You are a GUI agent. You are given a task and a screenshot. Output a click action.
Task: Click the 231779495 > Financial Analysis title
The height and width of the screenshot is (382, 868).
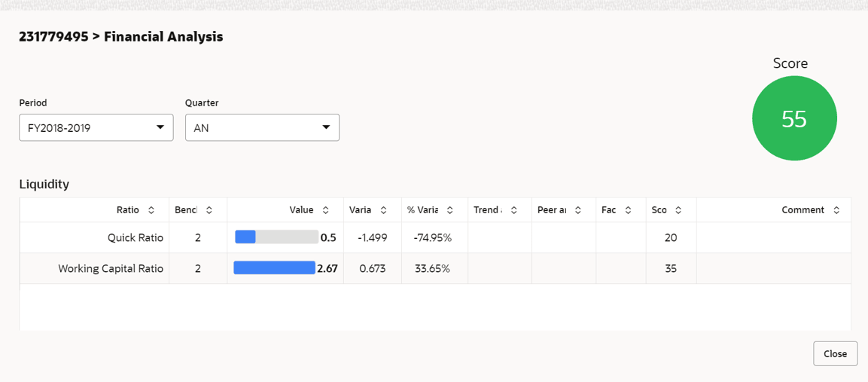pos(121,37)
